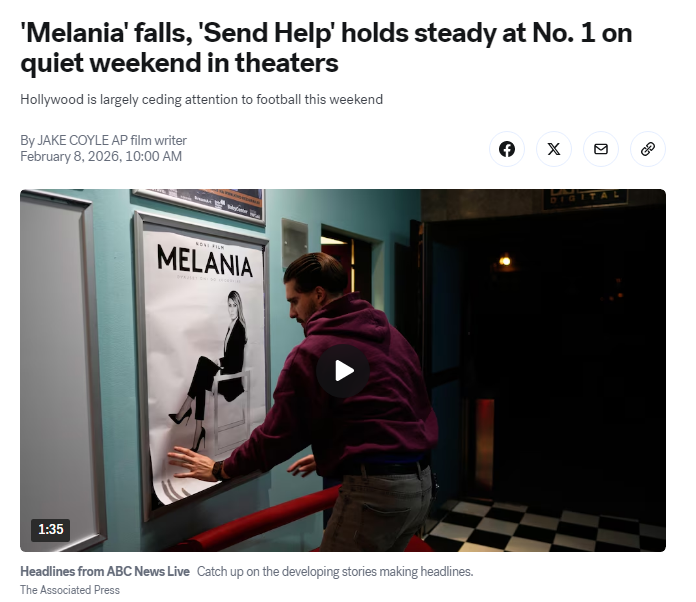Play the ABC News Live video
This screenshot has width=696, height=602.
pyautogui.click(x=343, y=371)
